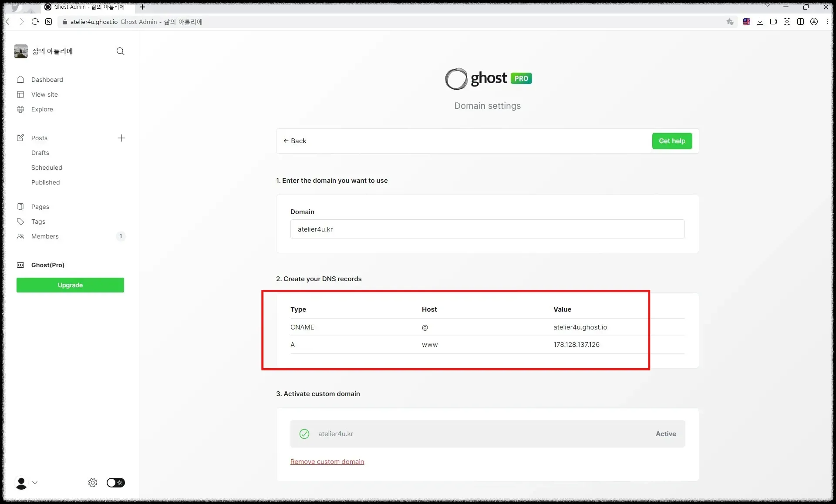
Task: Click the Ghost(Pro) billing icon
Action: [20, 265]
